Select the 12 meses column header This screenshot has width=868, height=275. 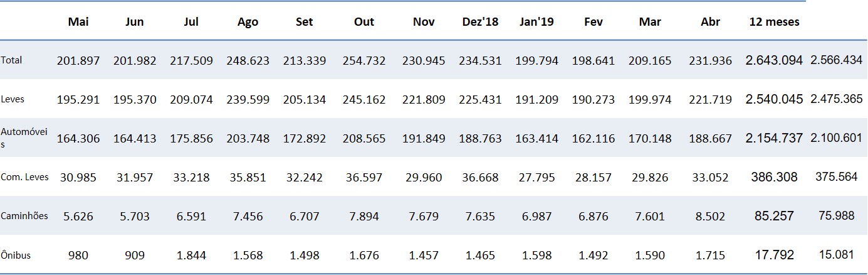tap(774, 22)
